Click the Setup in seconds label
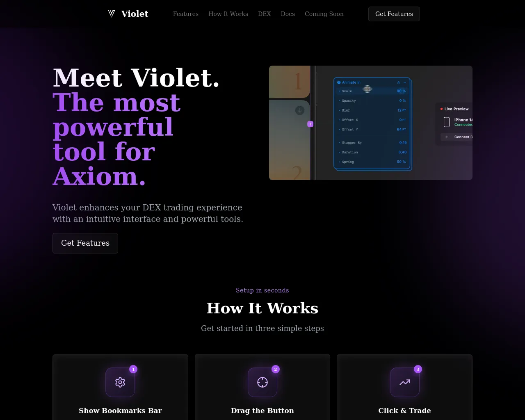This screenshot has height=420, width=525. [262, 290]
